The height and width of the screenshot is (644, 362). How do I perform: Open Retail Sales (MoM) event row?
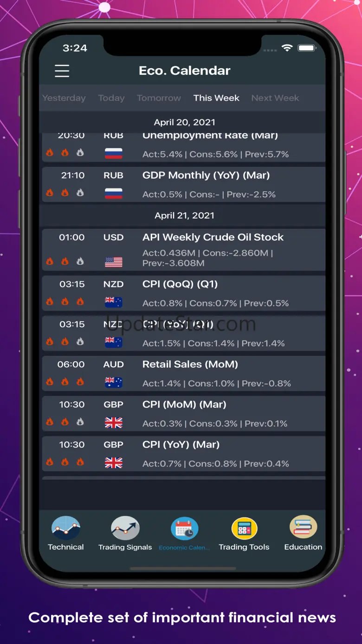pyautogui.click(x=190, y=364)
